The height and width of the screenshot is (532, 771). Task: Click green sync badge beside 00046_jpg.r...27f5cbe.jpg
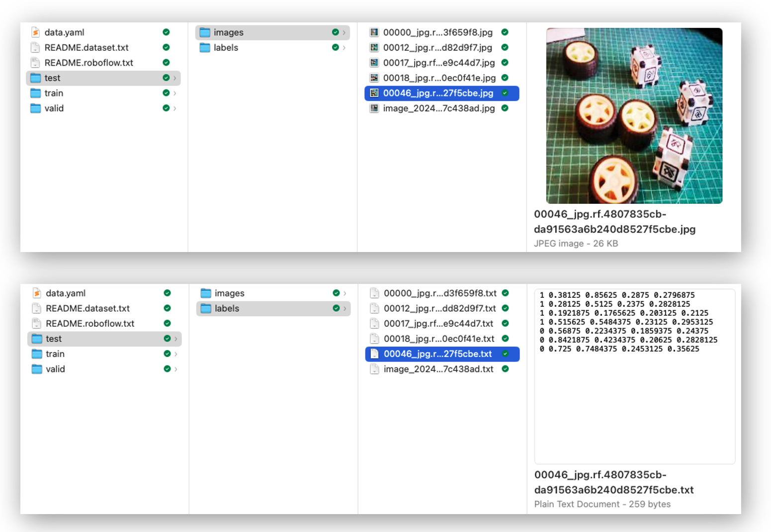(x=505, y=93)
